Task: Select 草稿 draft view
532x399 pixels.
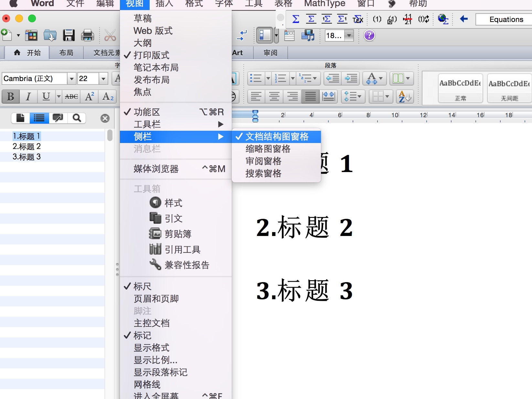Action: pos(176,18)
